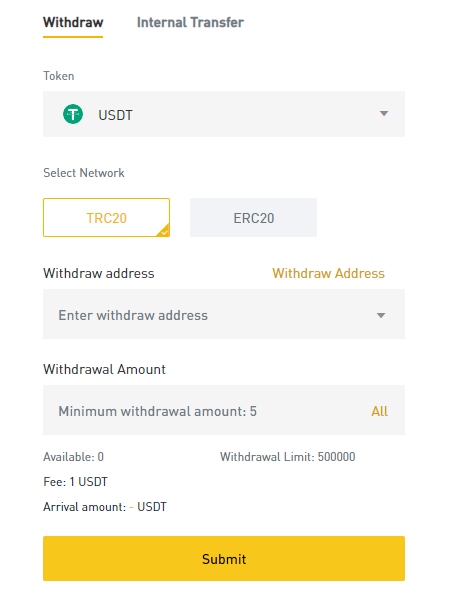Click the Withdrawal Amount heading
The height and width of the screenshot is (594, 471).
pos(105,369)
